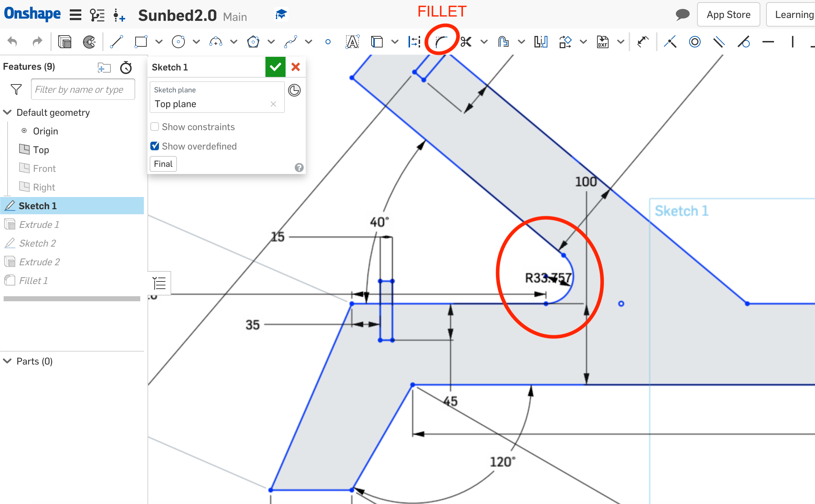This screenshot has height=504, width=815.
Task: Select Extrude 1 feature
Action: [72, 224]
